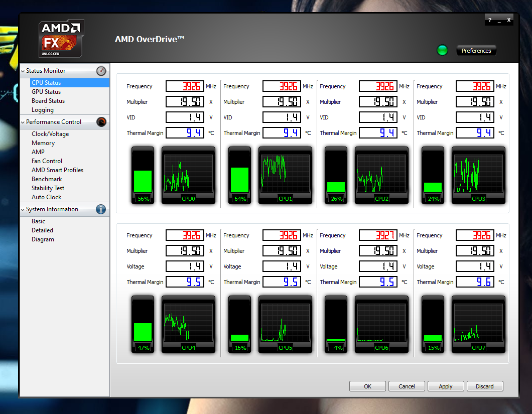Click the 16% CPU5 load bar
This screenshot has height=414, width=532.
click(239, 324)
